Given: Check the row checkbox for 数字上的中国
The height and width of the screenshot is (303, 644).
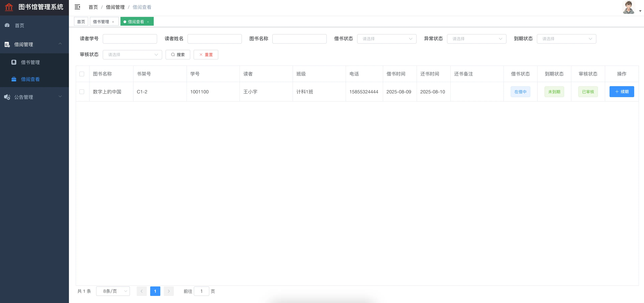Looking at the screenshot, I should click(x=82, y=92).
